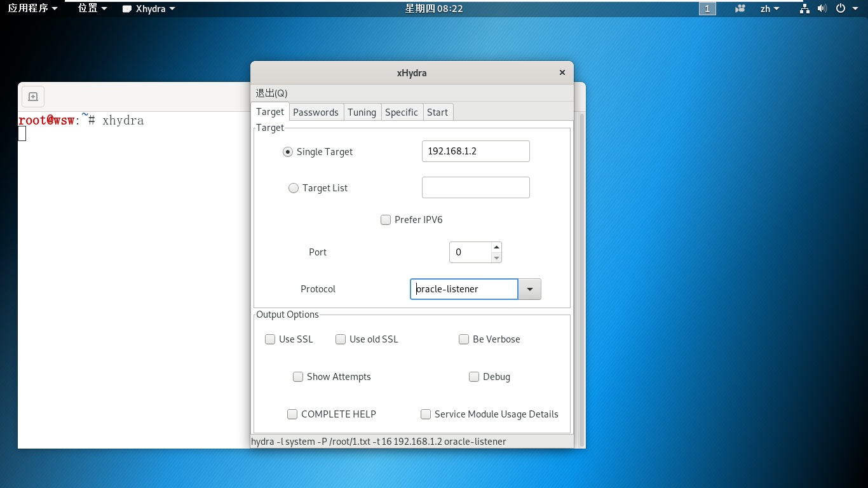Open the accessibility/users icon in the top panel

pyautogui.click(x=740, y=9)
